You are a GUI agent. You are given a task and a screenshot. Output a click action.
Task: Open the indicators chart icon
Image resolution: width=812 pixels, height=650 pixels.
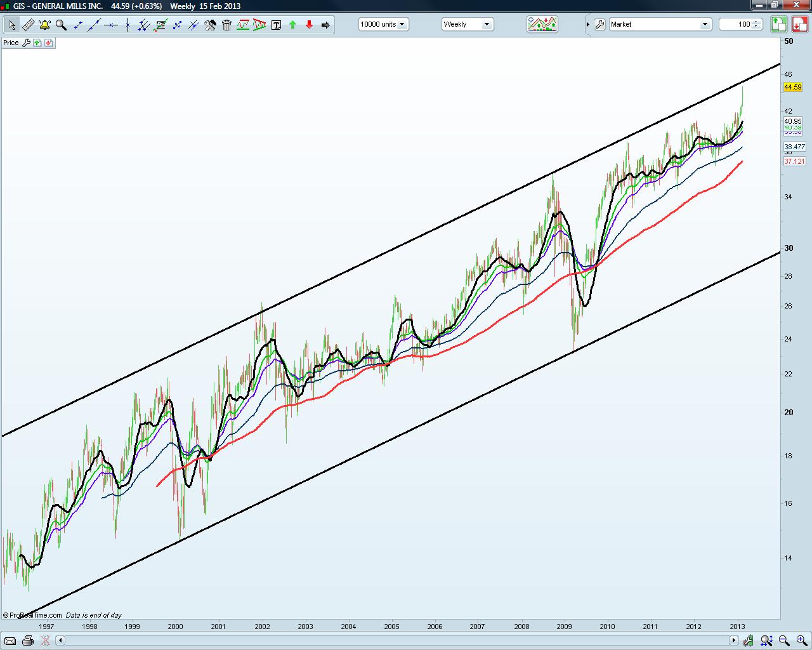coord(542,24)
